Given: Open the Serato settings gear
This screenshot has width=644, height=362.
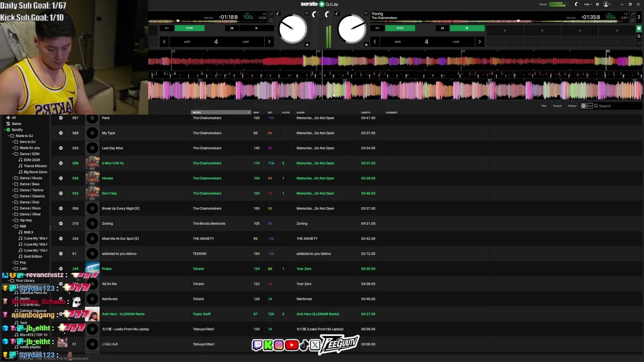Looking at the screenshot, I should 597,5.
